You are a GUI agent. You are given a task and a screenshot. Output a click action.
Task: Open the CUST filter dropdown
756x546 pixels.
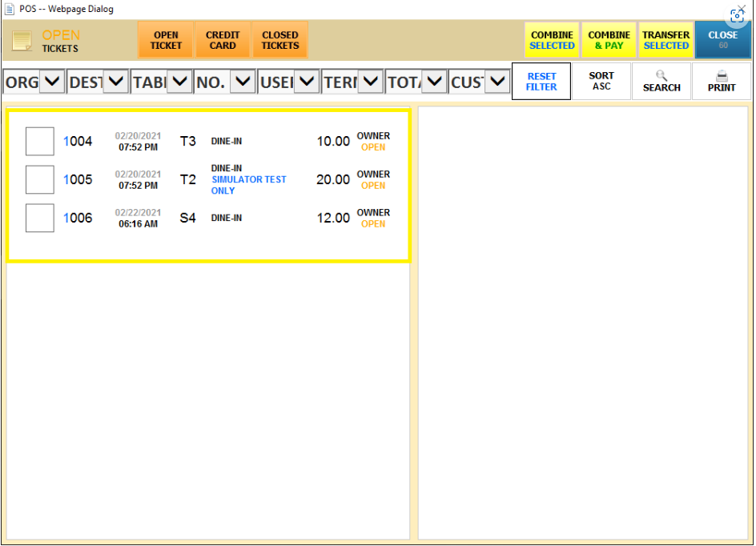coord(497,82)
